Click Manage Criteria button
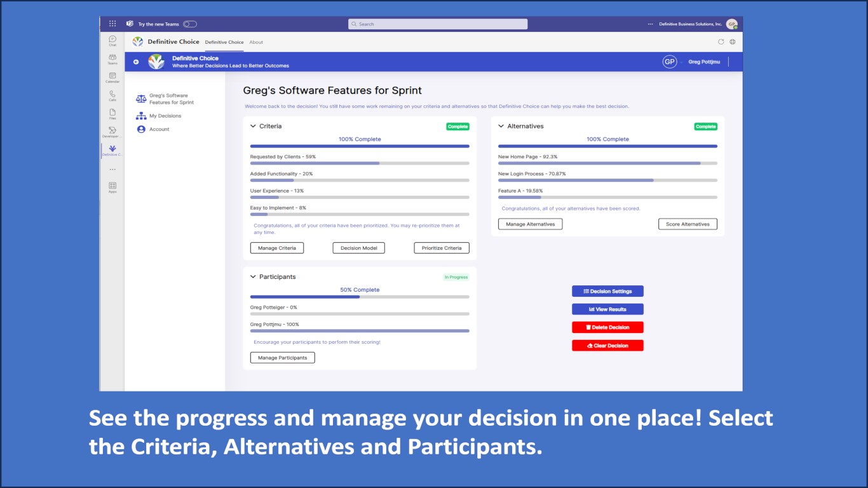Screen dimensions: 868x488 coord(277,248)
